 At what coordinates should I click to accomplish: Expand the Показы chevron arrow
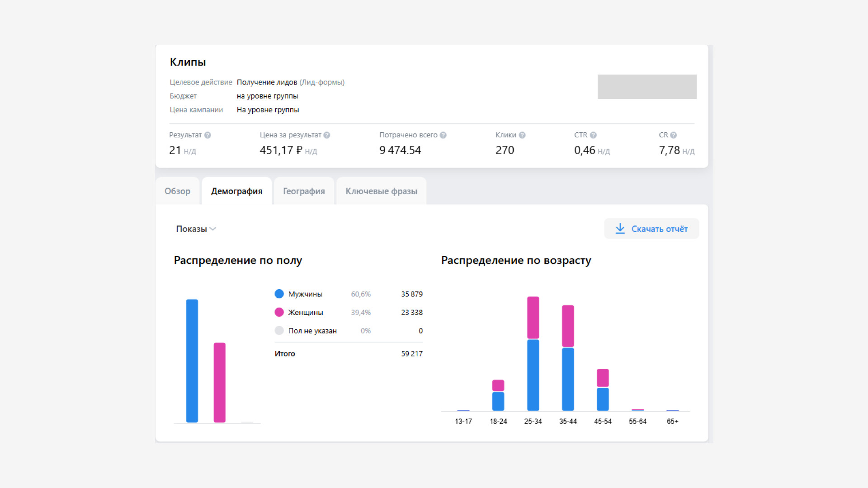click(x=213, y=229)
